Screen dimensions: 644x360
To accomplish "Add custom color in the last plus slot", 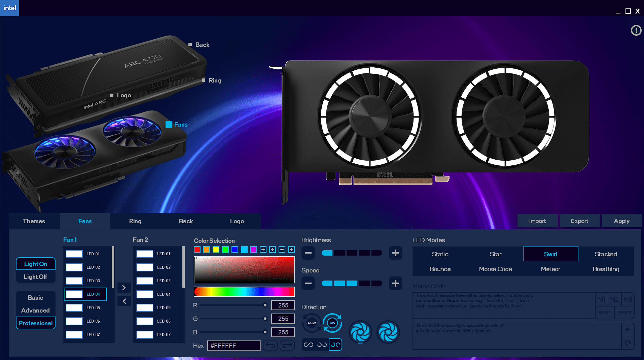I will click(291, 250).
